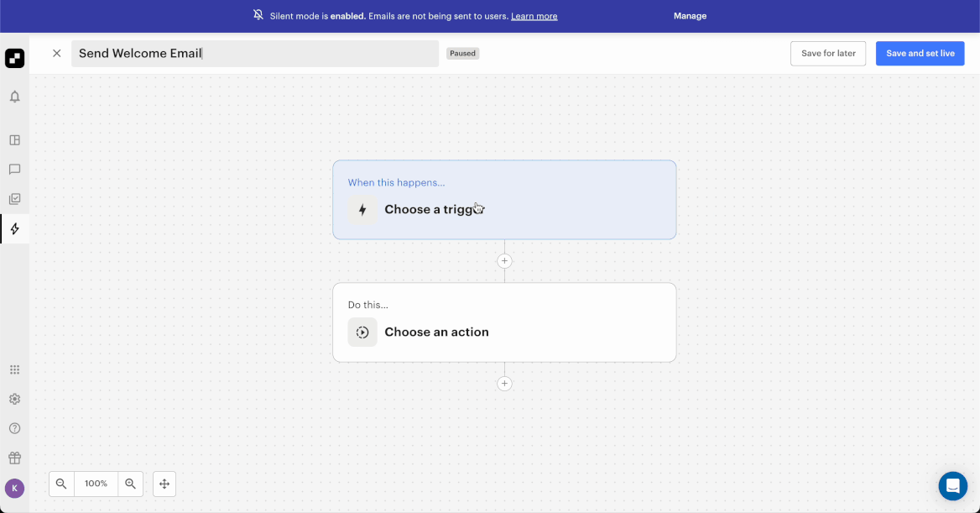Open the gift rewards icon
Viewport: 980px width, 513px height.
(14, 458)
